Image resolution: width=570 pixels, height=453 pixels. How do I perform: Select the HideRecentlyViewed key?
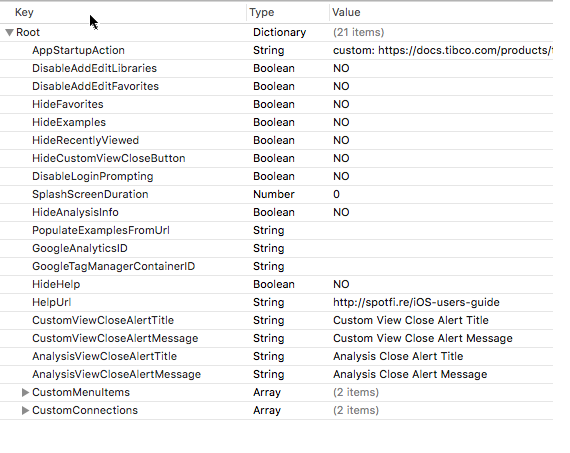pos(86,140)
